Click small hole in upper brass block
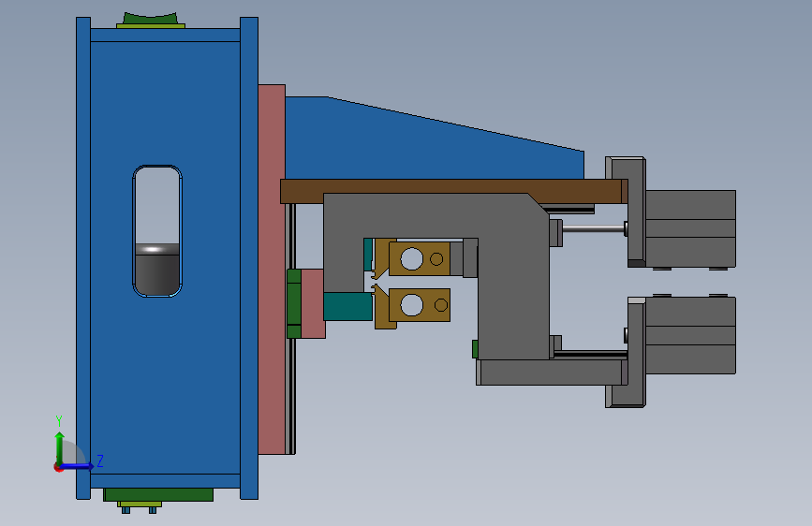The width and height of the screenshot is (812, 526). pyautogui.click(x=436, y=259)
